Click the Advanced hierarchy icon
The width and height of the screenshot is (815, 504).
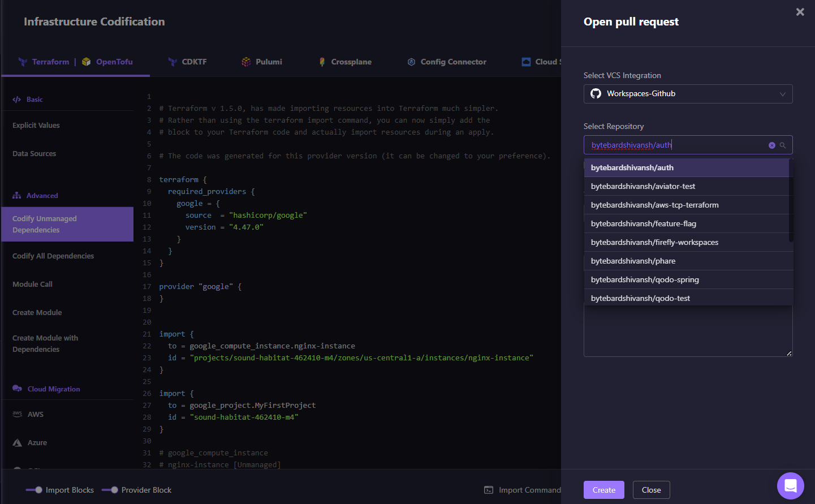pyautogui.click(x=17, y=196)
